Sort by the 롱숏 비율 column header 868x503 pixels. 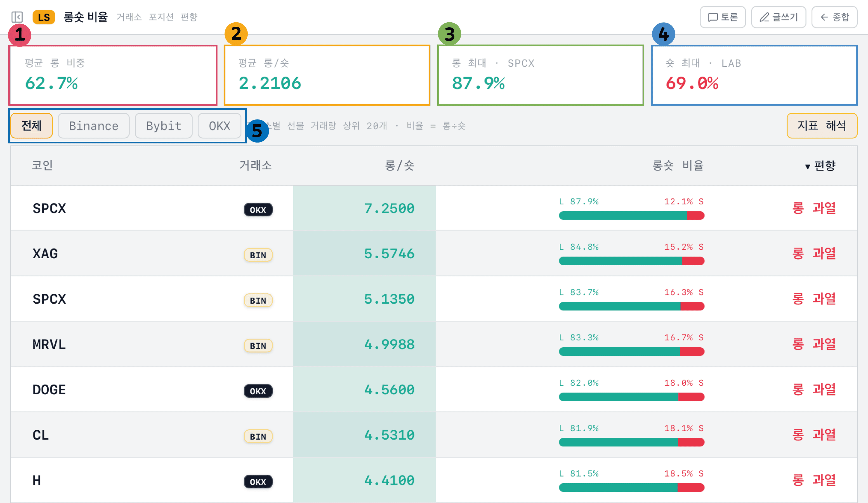pyautogui.click(x=678, y=166)
